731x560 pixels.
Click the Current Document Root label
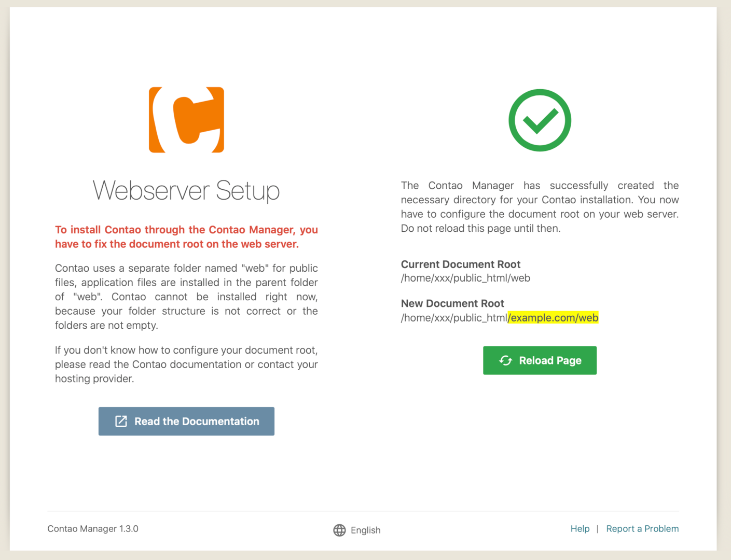pyautogui.click(x=461, y=264)
